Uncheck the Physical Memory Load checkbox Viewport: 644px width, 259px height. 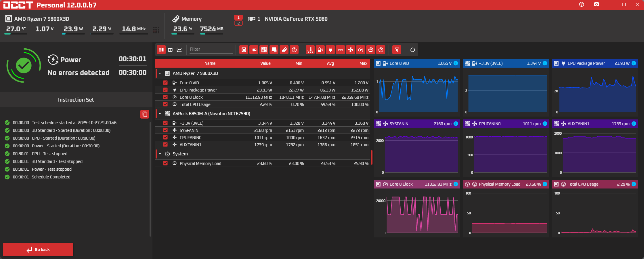pos(165,163)
